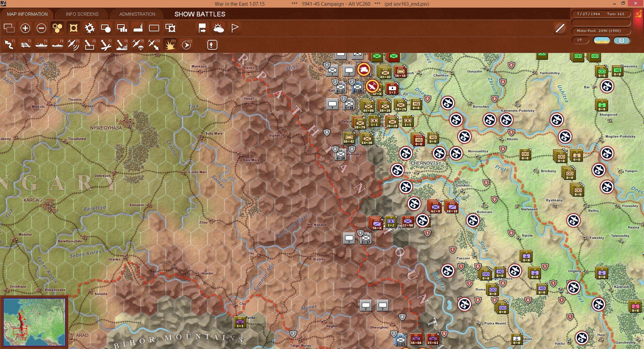Viewport: 644px width, 349px height.
Task: Click the date and turn display
Action: point(601,14)
